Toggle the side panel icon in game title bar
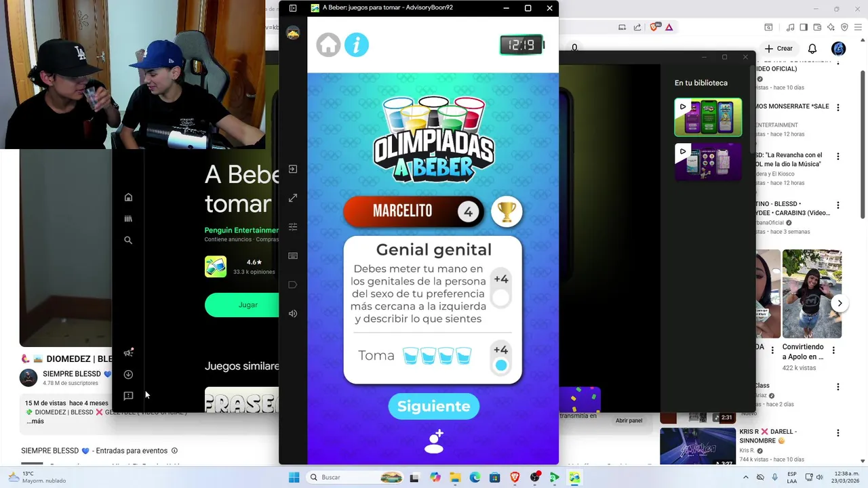The height and width of the screenshot is (488, 868). pyautogui.click(x=293, y=8)
